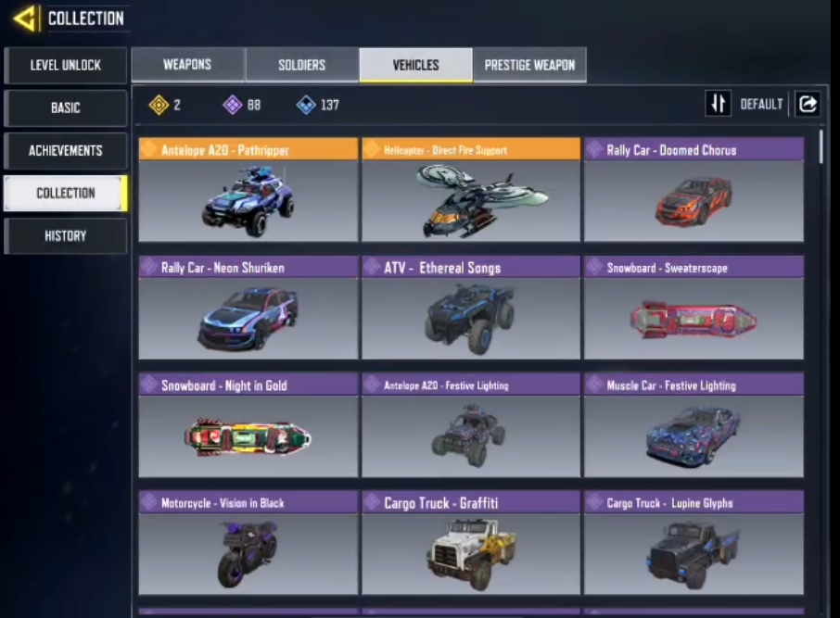Switch to the WEAPONS tab
This screenshot has width=840, height=618.
(x=187, y=65)
